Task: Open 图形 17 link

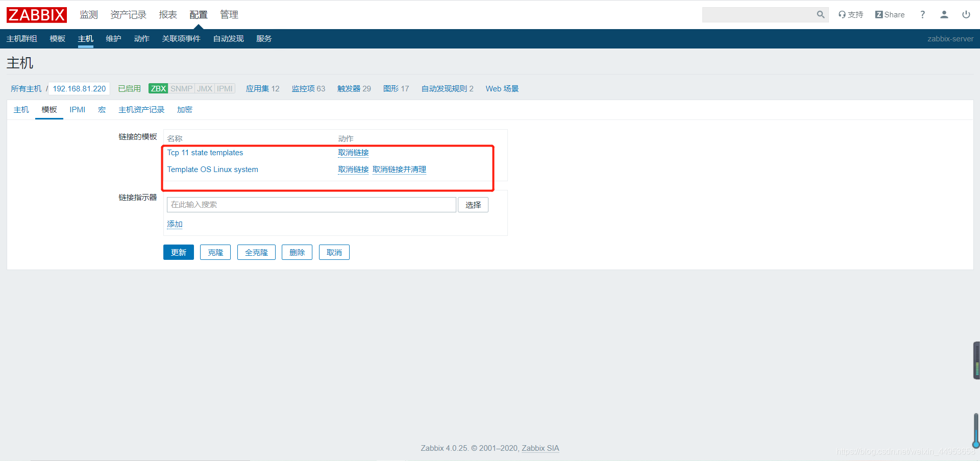Action: (x=396, y=88)
